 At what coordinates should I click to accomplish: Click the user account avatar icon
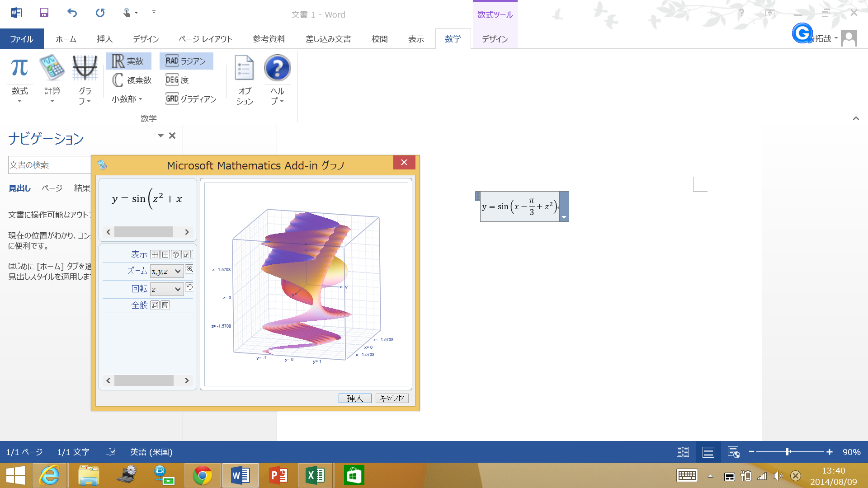(849, 38)
